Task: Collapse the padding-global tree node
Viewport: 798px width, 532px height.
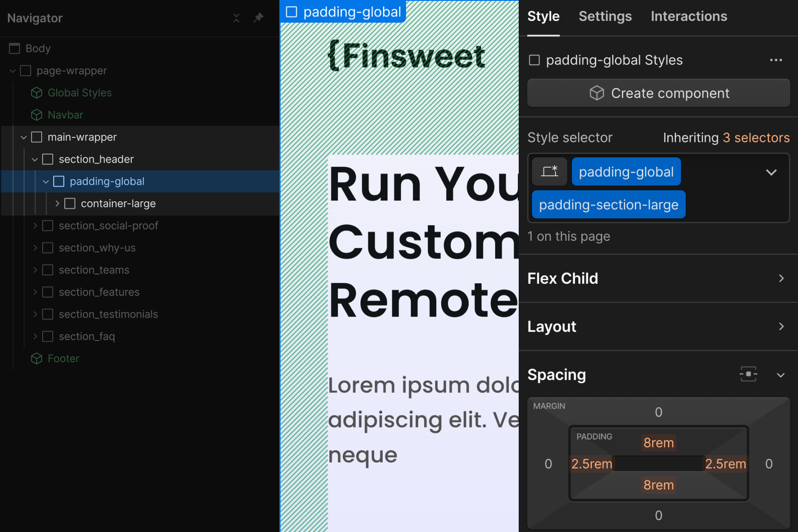Action: [x=46, y=182]
